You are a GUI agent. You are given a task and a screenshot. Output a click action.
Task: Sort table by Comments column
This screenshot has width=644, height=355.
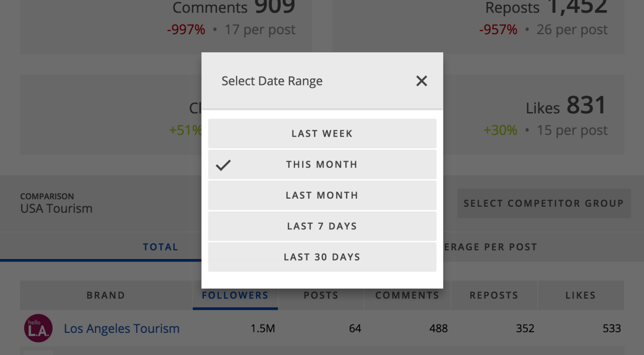coord(407,295)
